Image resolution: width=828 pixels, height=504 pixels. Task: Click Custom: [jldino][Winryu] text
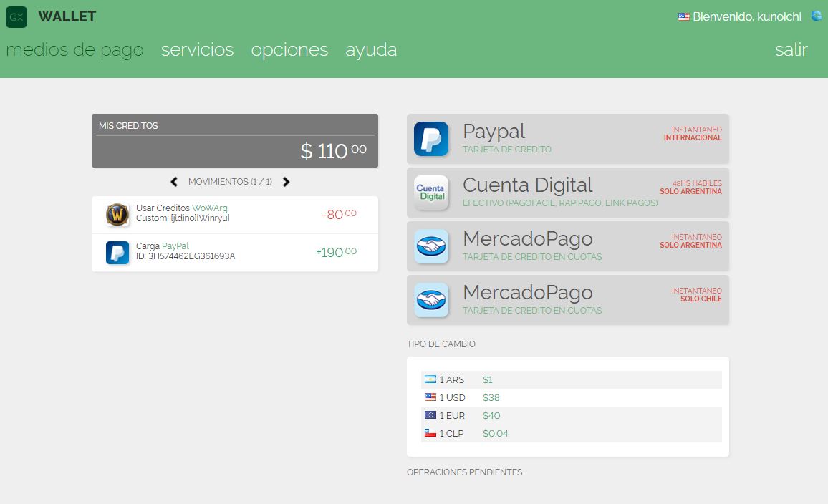pos(183,218)
